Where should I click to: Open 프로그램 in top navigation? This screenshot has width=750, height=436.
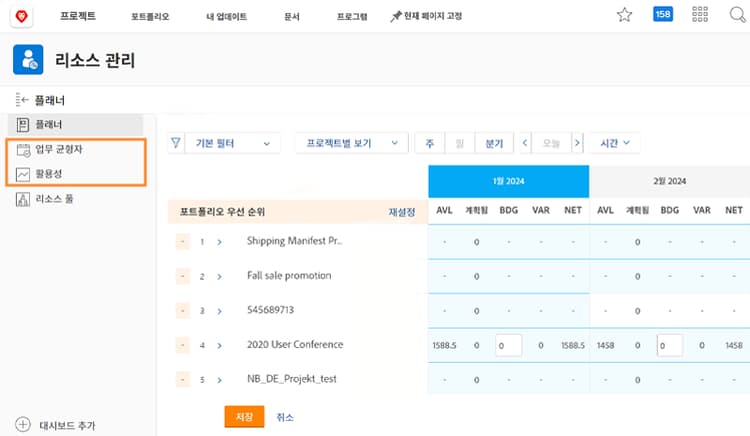[352, 16]
